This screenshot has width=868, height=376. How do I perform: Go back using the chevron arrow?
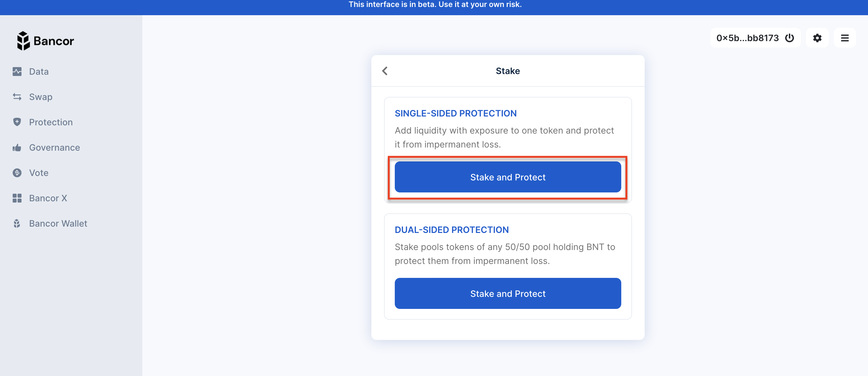tap(385, 71)
